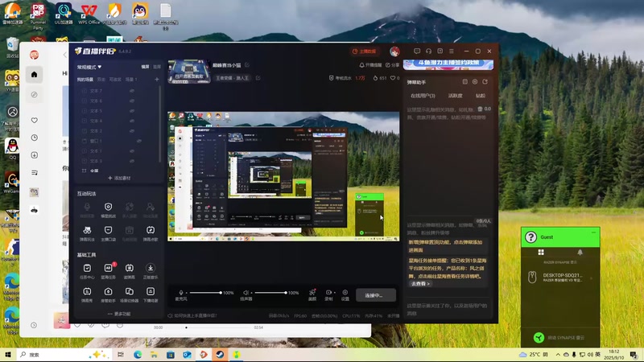The width and height of the screenshot is (644, 362).
Task: Open 设置 settings in bottom control bar
Action: 345,294
